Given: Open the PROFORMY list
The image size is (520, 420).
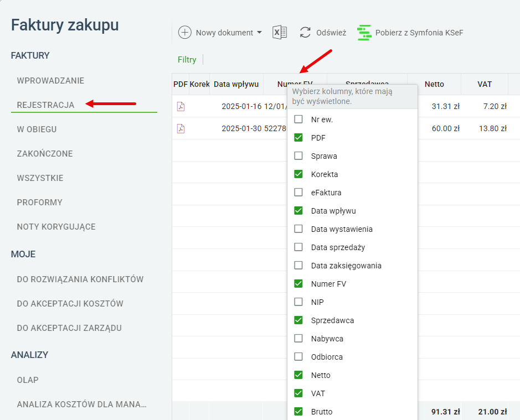Looking at the screenshot, I should pyautogui.click(x=39, y=203).
